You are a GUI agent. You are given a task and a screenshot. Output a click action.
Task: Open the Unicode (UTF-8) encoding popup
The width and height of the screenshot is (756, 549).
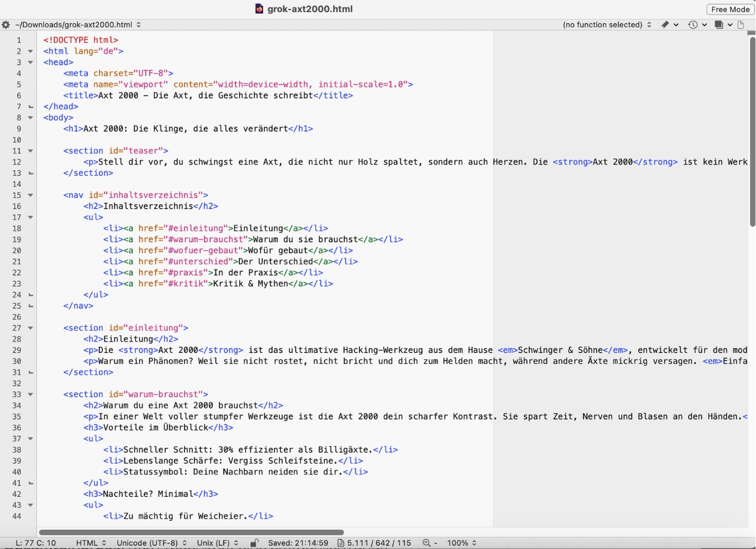(149, 543)
